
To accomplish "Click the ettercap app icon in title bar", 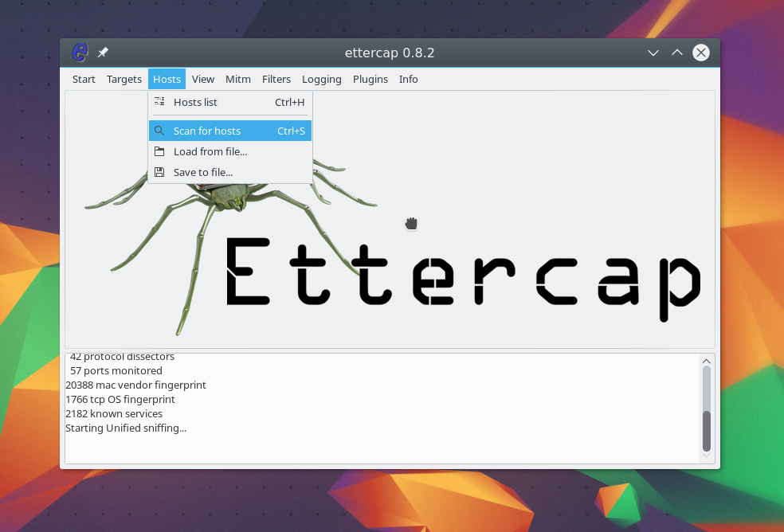I will (x=80, y=53).
